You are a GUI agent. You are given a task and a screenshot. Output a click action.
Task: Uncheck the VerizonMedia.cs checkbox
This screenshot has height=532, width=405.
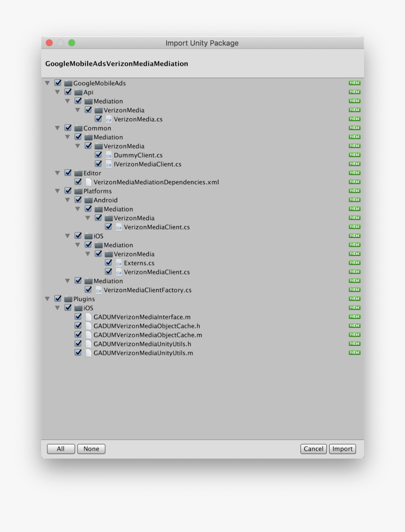click(x=98, y=119)
